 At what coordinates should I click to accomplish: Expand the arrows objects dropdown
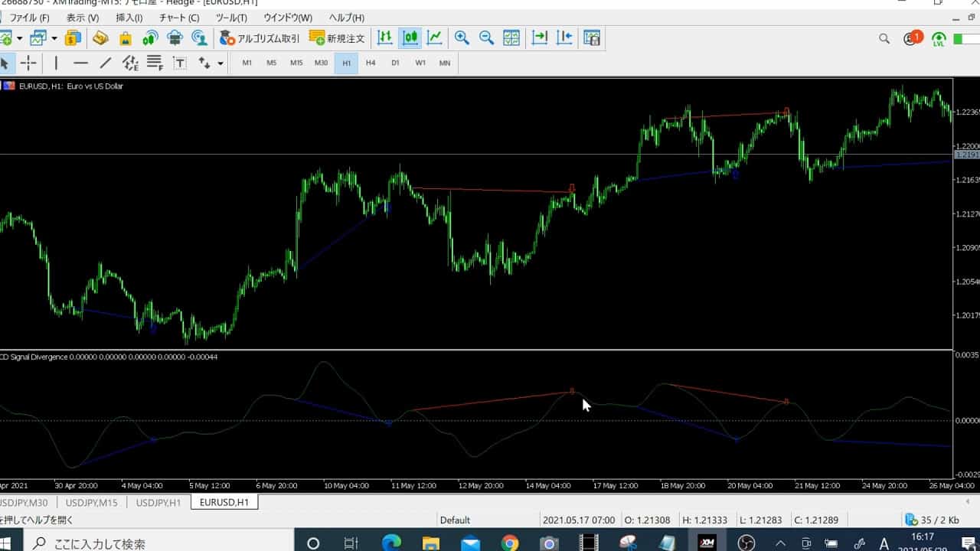click(220, 64)
